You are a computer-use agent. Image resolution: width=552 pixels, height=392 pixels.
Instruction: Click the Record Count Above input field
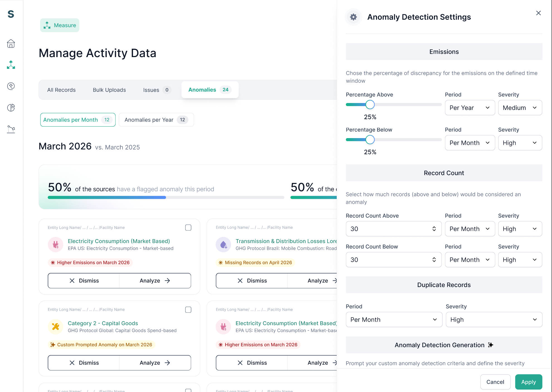tap(394, 229)
